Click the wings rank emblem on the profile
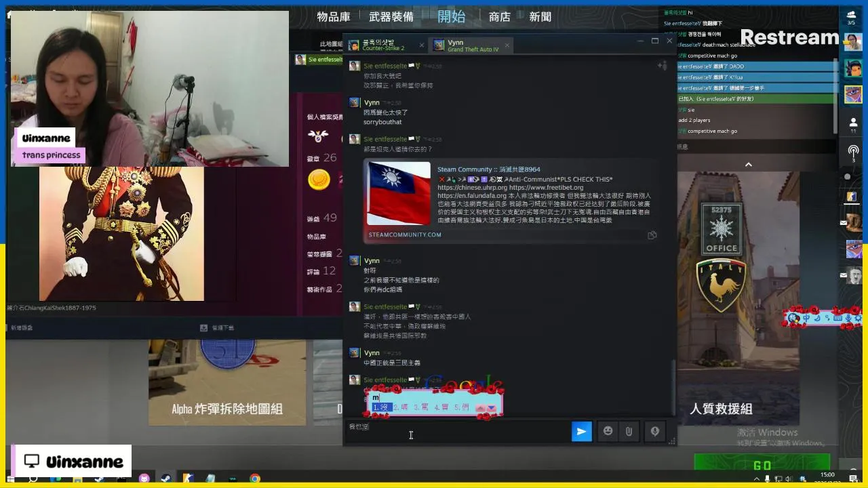 (318, 136)
